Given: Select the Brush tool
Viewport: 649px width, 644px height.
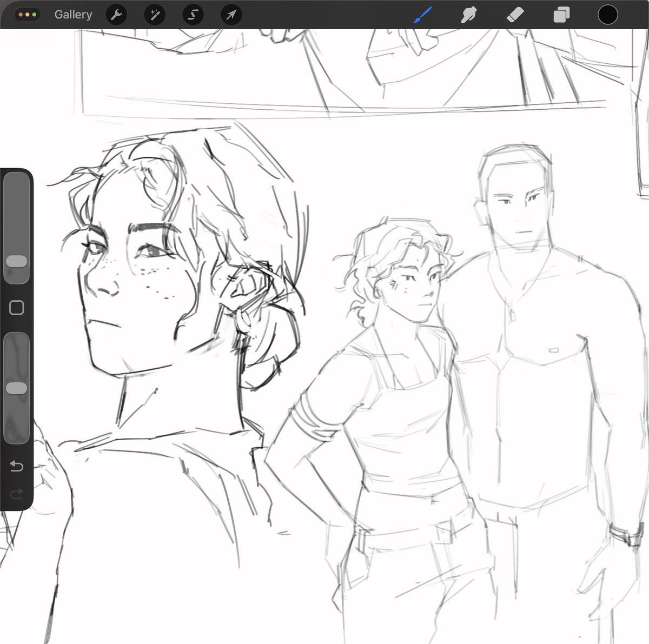Looking at the screenshot, I should point(422,15).
